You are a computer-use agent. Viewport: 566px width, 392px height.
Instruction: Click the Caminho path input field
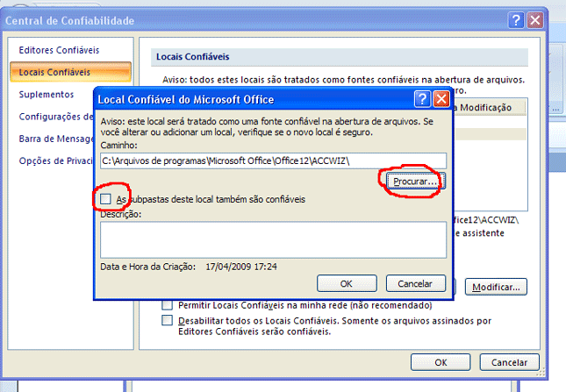tap(273, 160)
